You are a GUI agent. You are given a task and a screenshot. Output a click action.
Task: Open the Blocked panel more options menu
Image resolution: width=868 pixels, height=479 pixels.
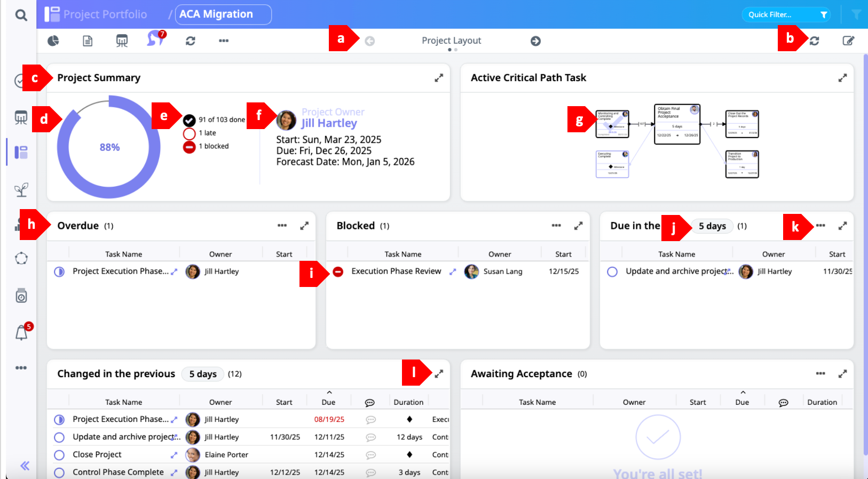(x=556, y=226)
